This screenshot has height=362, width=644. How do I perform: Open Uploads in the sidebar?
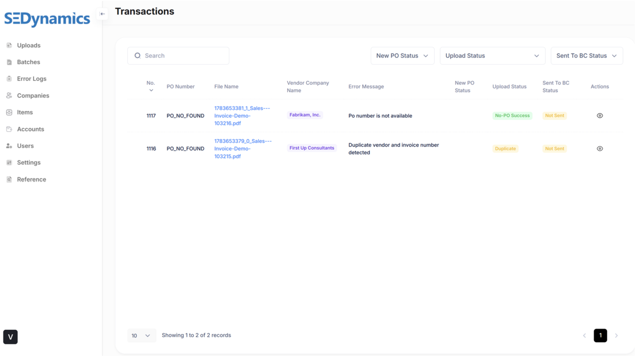coord(29,45)
